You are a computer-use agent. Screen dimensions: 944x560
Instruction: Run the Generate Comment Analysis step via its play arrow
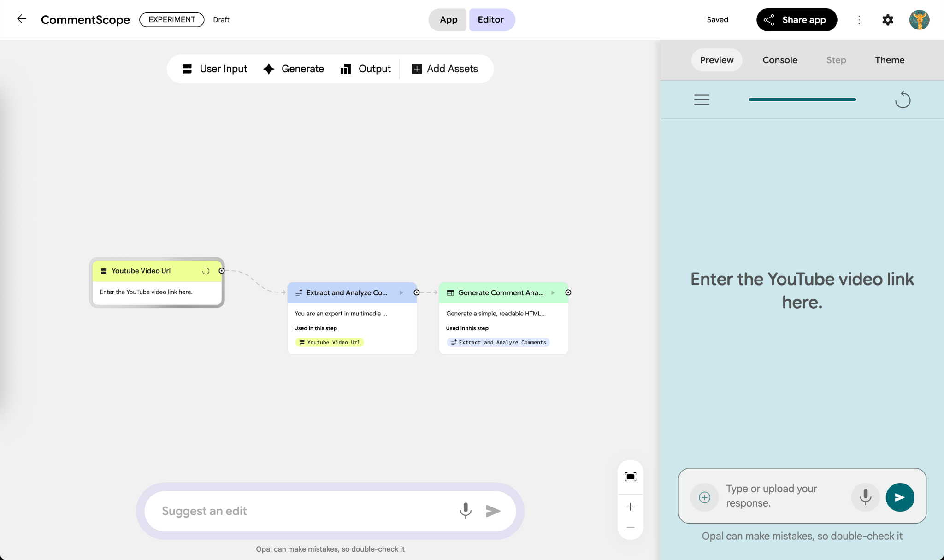553,292
